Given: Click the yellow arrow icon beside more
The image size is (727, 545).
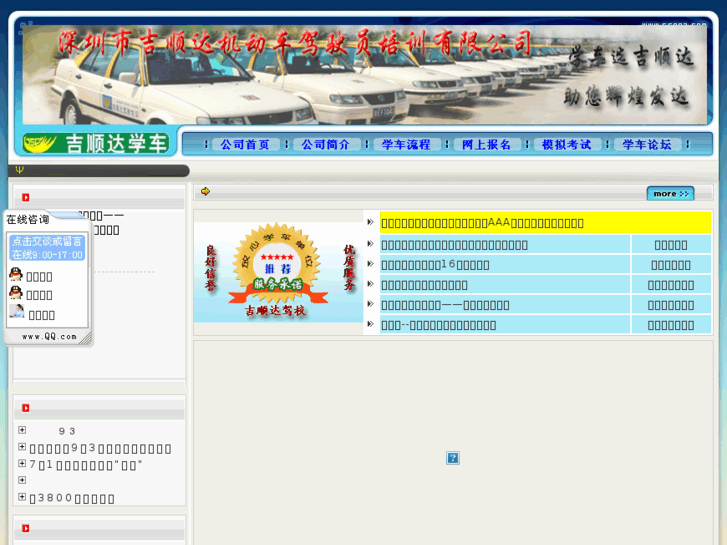Looking at the screenshot, I should 205,191.
